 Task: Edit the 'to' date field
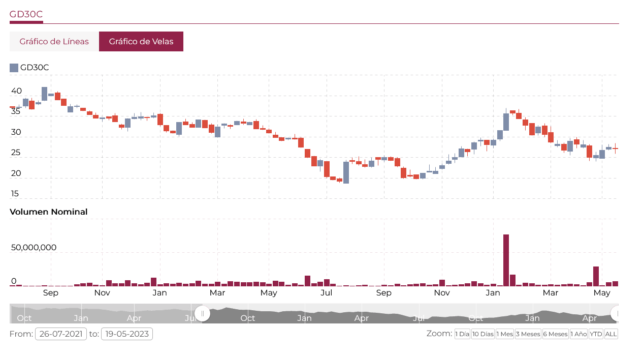[x=127, y=334]
